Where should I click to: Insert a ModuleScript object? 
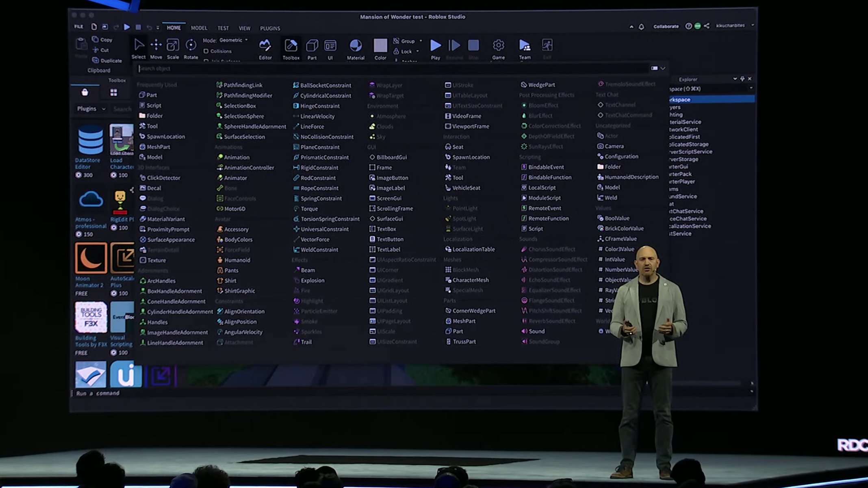tap(541, 198)
